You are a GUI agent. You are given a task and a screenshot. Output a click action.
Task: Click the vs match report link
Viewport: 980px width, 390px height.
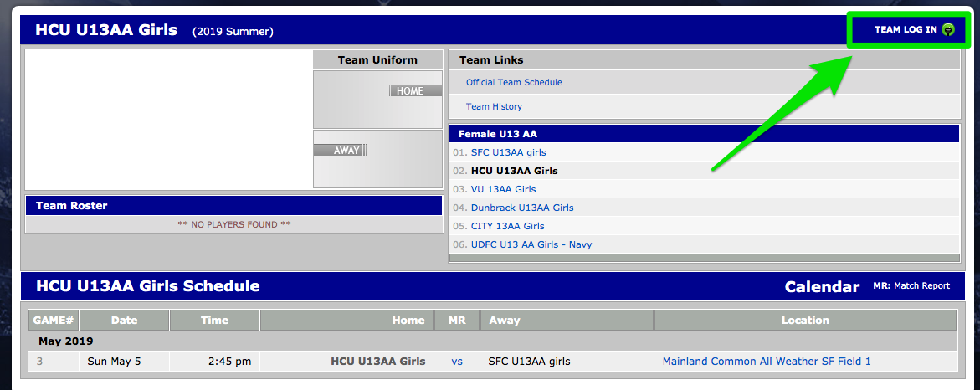click(x=457, y=362)
